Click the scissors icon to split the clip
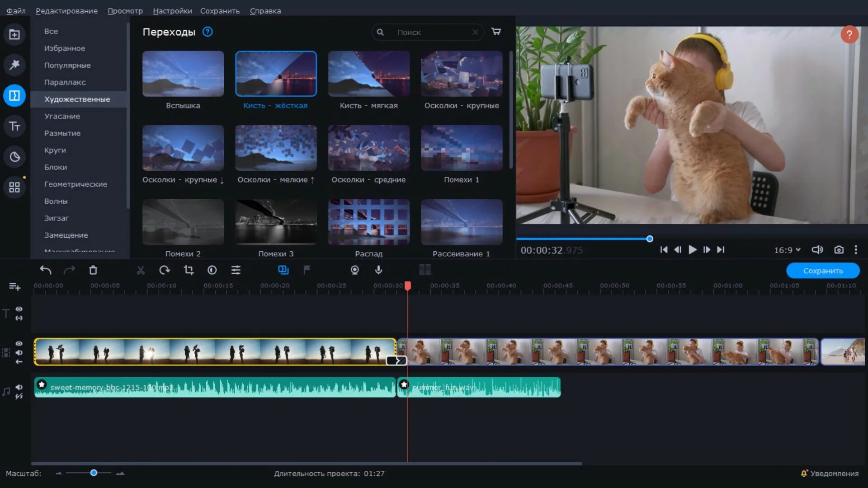This screenshot has height=488, width=868. (x=141, y=270)
